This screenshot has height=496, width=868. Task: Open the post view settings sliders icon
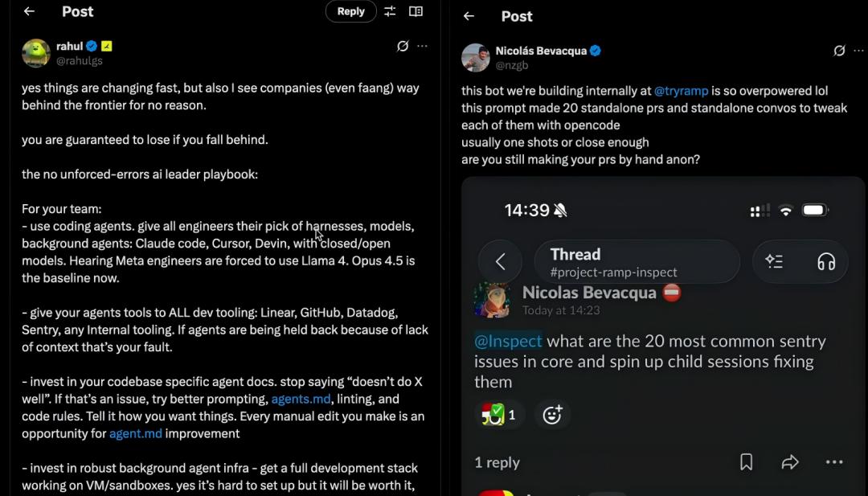tap(391, 11)
